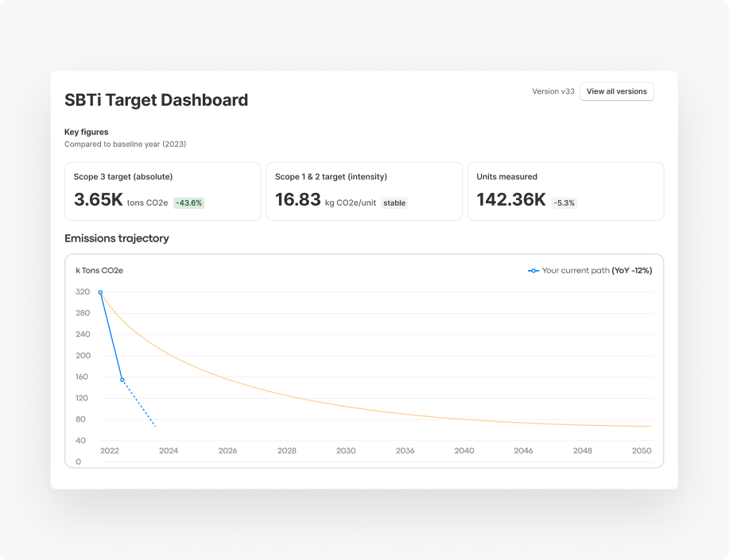Click the stable status badge

click(x=394, y=203)
